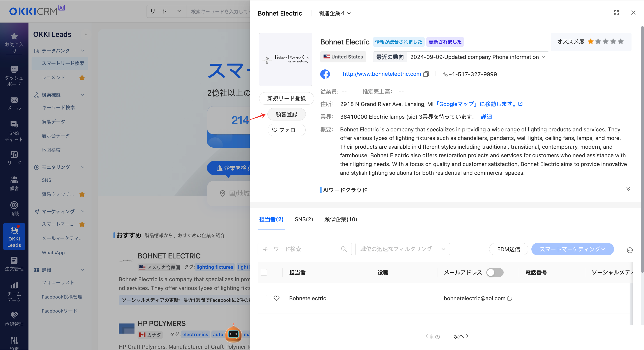Copy the bohnetelectric.com website URL
644x350 pixels.
(x=426, y=74)
